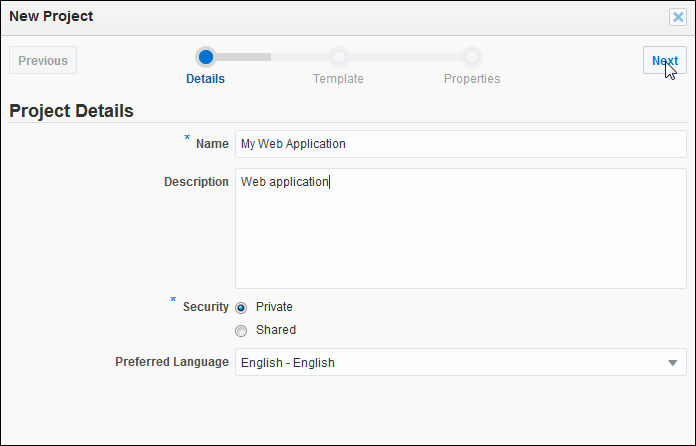
Task: Choose the Shared security radio button
Action: point(241,330)
